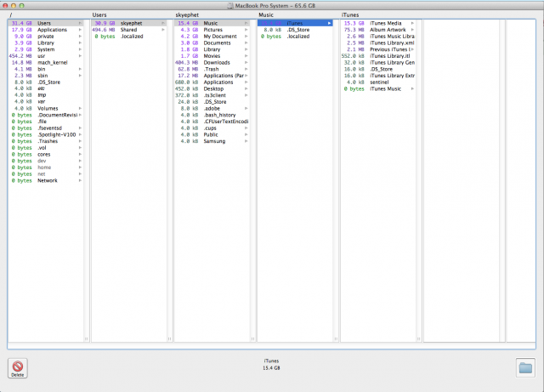Image resolution: width=544 pixels, height=392 pixels.
Task: Click the iTunes column resize handle
Action: click(x=419, y=339)
